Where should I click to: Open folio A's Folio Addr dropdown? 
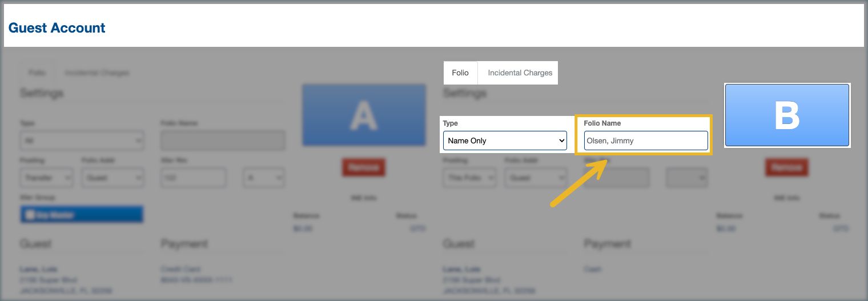(x=112, y=178)
